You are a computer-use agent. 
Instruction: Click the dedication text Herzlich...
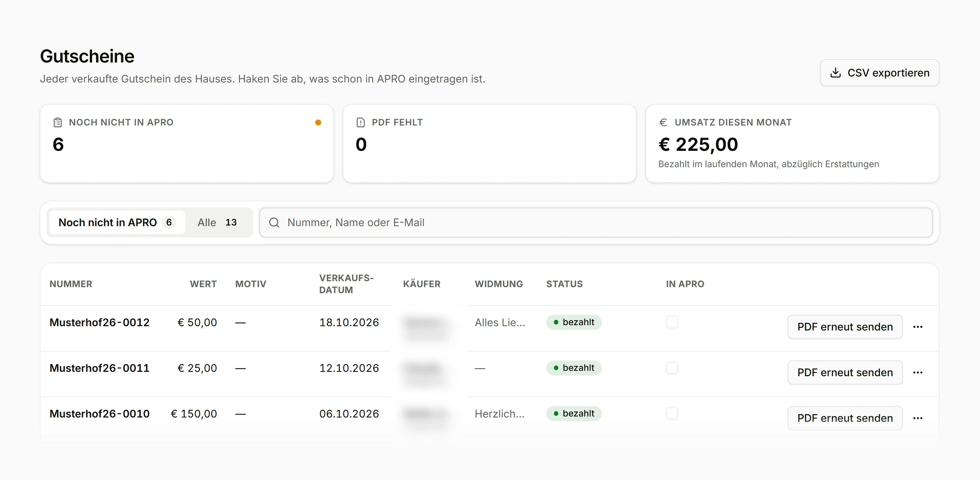[x=500, y=414]
